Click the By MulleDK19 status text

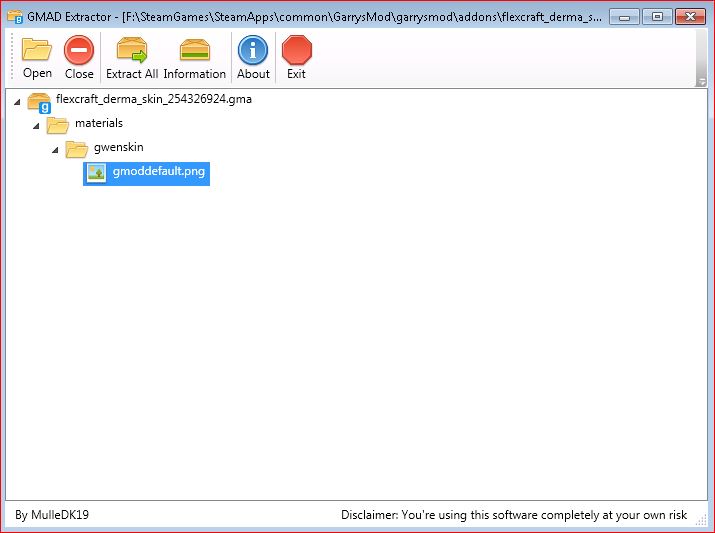(x=52, y=515)
